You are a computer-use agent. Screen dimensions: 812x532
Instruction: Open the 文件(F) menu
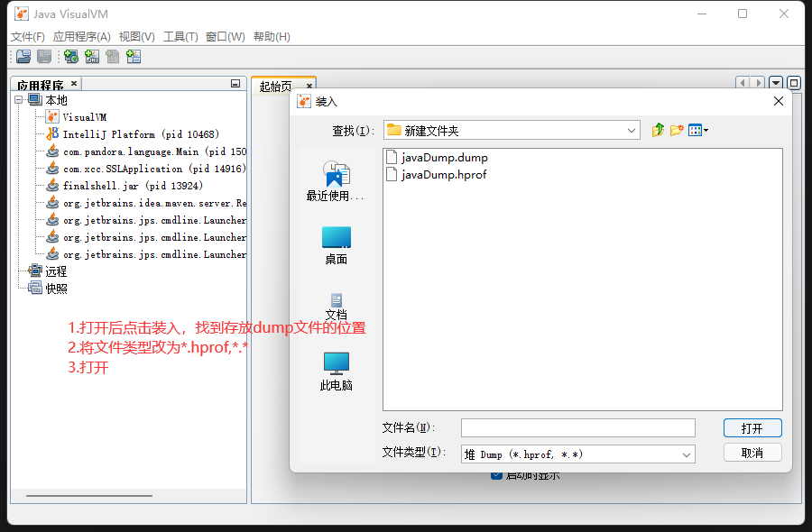point(28,37)
